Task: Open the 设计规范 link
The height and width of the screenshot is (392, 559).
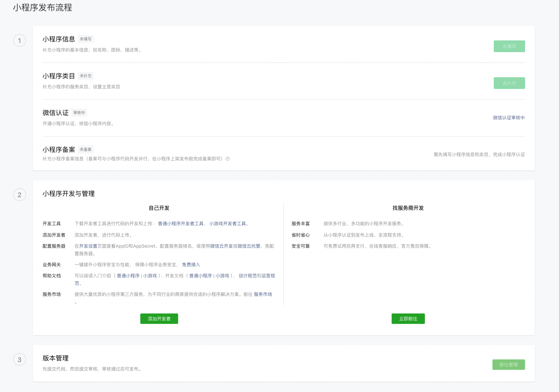Action: pos(247,276)
